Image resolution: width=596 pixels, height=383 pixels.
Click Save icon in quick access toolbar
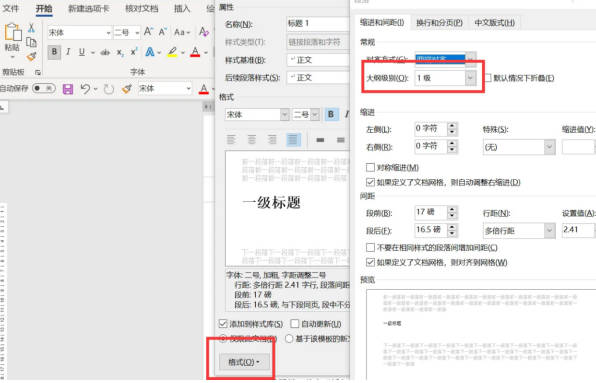[x=68, y=89]
